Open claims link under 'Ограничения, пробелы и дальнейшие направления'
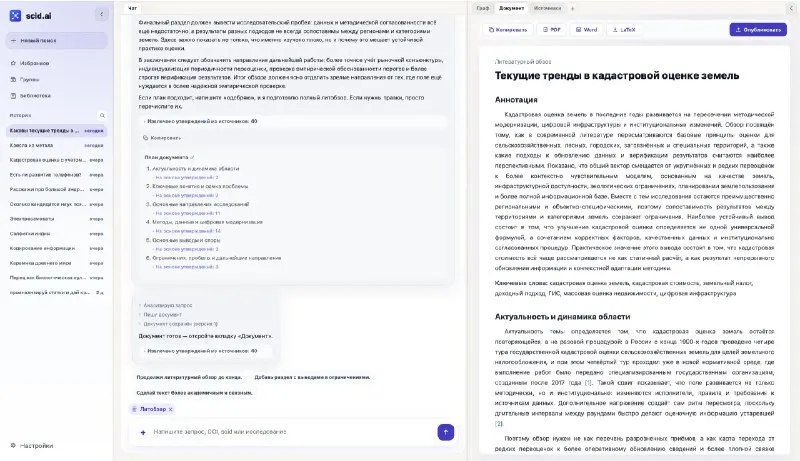 tap(187, 267)
